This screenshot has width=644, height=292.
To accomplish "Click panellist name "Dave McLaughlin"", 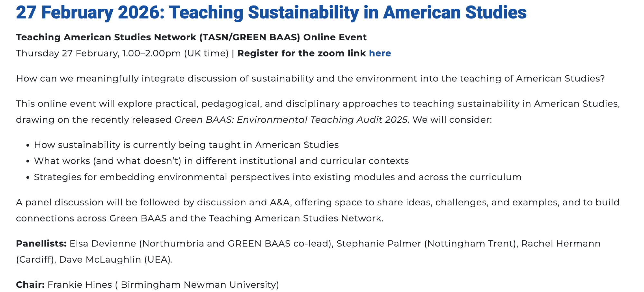I will [100, 260].
